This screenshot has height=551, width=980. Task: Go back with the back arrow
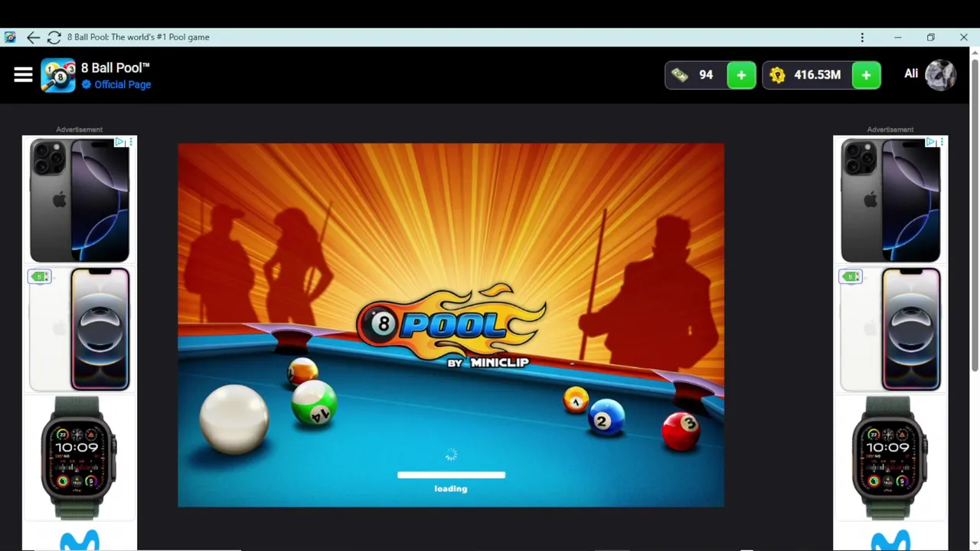coord(33,37)
